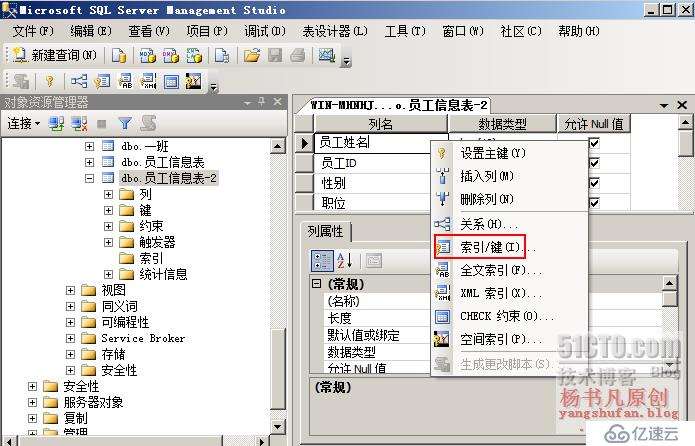The width and height of the screenshot is (695, 446).
Task: Click the New Query (新建查询) button
Action: click(55, 55)
